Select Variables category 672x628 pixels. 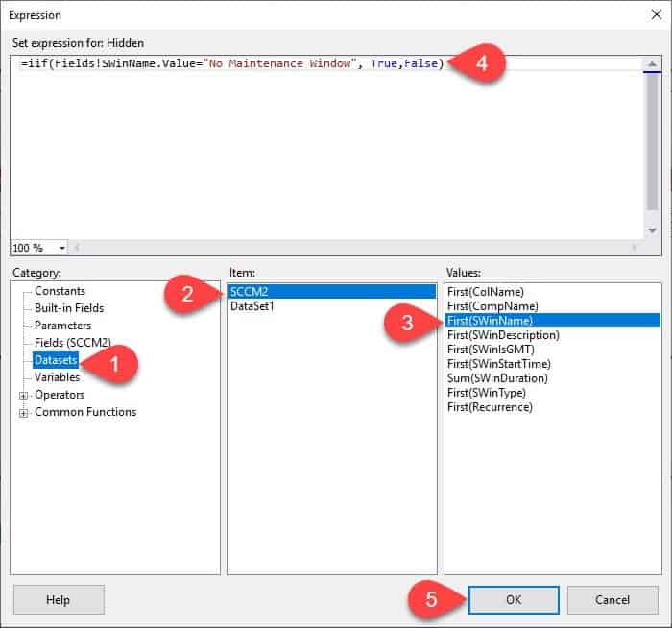[57, 377]
